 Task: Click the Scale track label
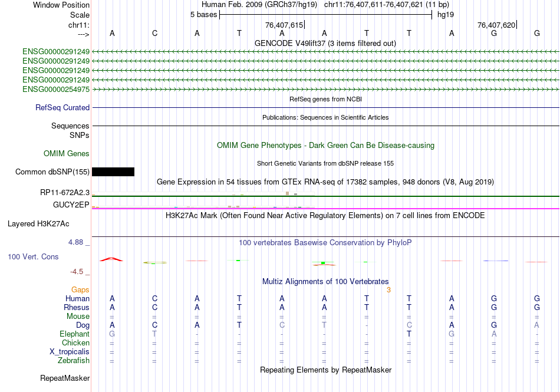80,15
